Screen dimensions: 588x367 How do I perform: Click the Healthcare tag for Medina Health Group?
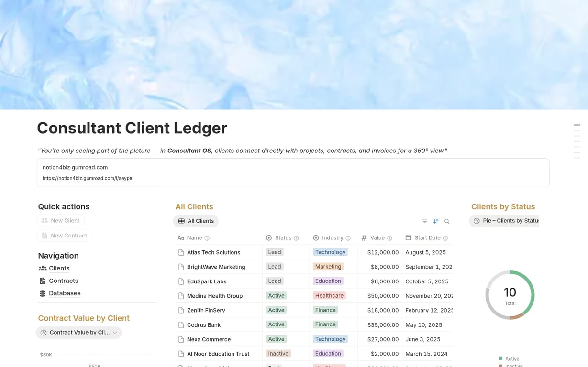point(329,296)
